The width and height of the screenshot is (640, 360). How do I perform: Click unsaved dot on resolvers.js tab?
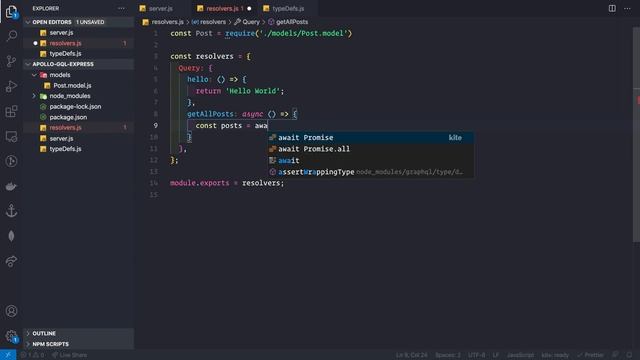(x=249, y=8)
